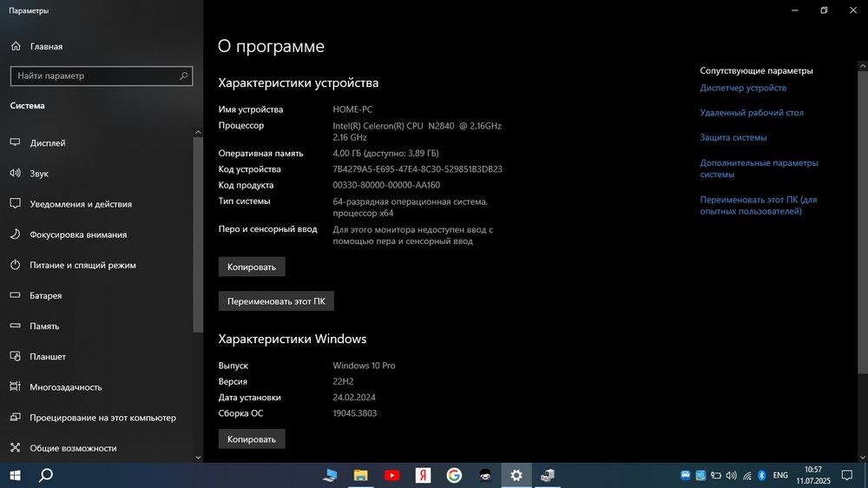Viewport: 868px width, 488px height.
Task: Click the Система heading in sidebar
Action: coord(27,105)
